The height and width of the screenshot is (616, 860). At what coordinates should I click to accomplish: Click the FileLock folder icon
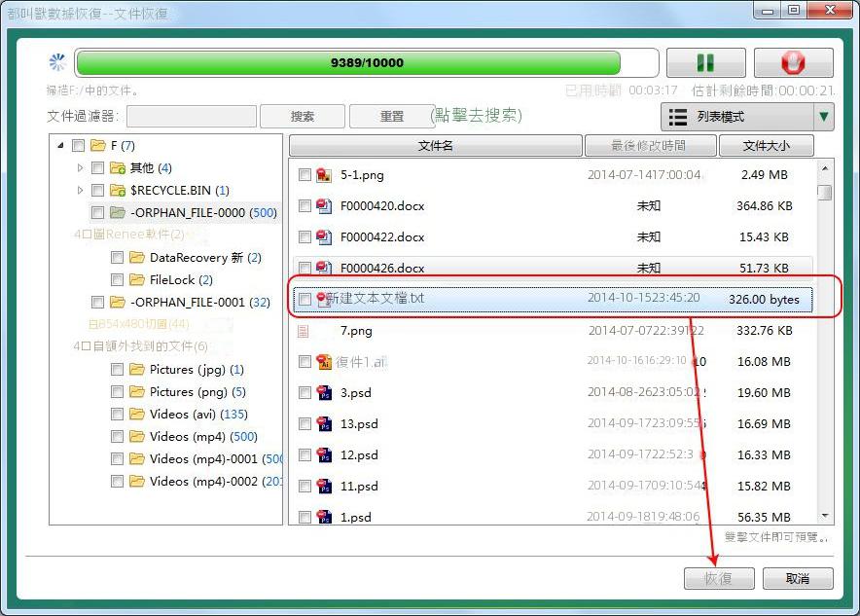click(x=136, y=279)
